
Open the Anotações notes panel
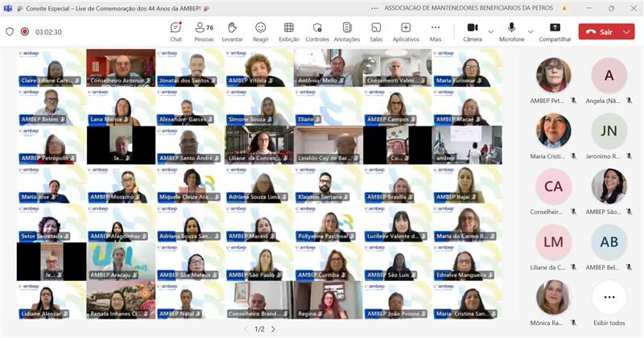[346, 31]
